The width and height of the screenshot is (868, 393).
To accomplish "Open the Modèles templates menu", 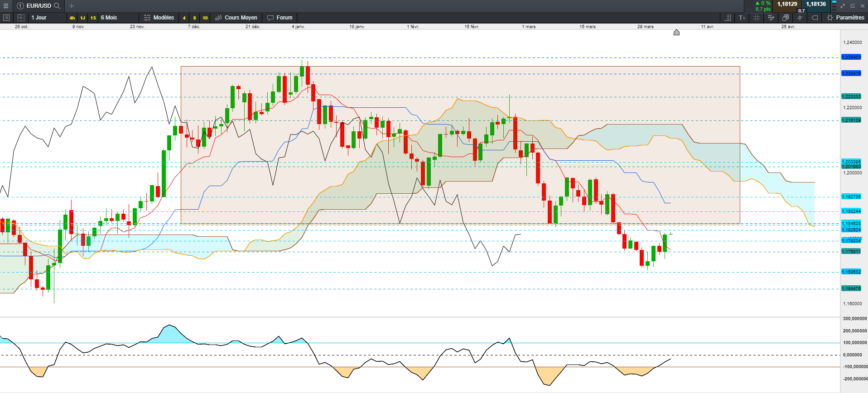I will tap(159, 18).
